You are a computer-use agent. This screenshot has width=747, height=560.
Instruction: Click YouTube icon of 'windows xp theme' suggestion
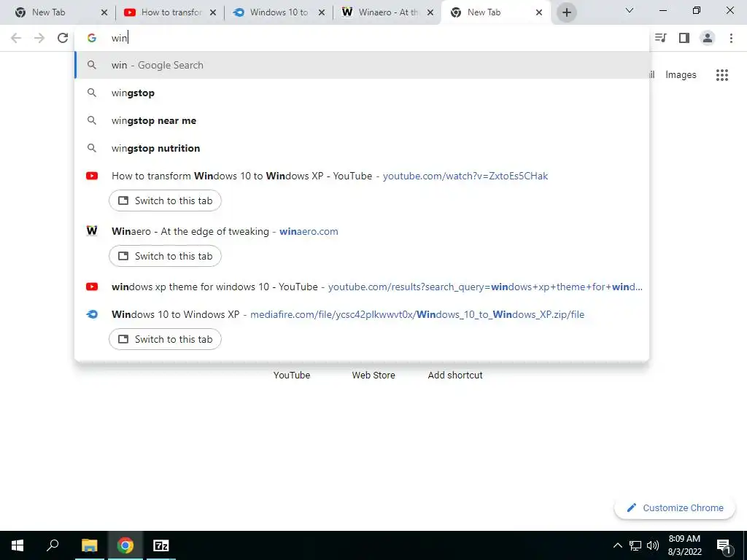coord(92,287)
